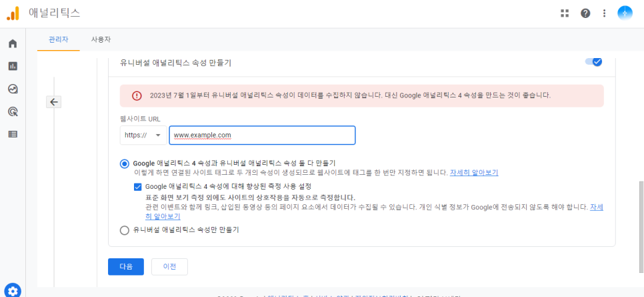Screen dimensions: 644x297
Task: Click the Google Analytics logo
Action: pyautogui.click(x=13, y=13)
